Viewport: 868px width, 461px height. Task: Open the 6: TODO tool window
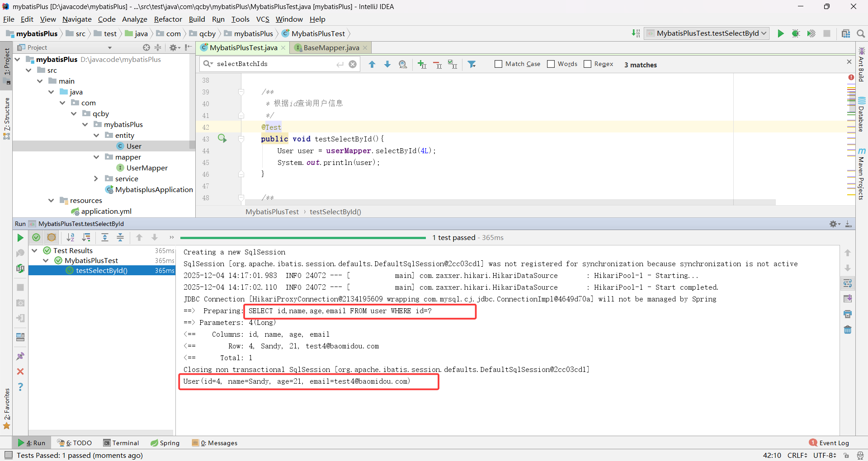(75, 443)
